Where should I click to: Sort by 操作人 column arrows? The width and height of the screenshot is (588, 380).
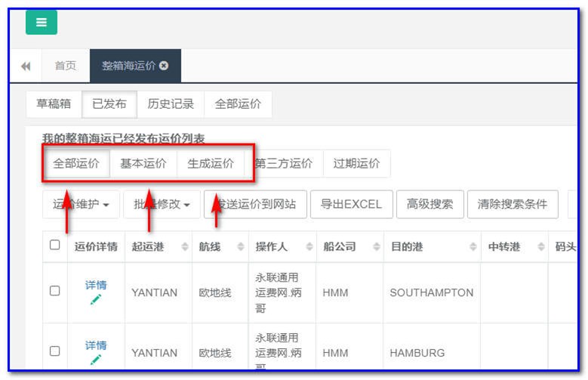(x=309, y=247)
